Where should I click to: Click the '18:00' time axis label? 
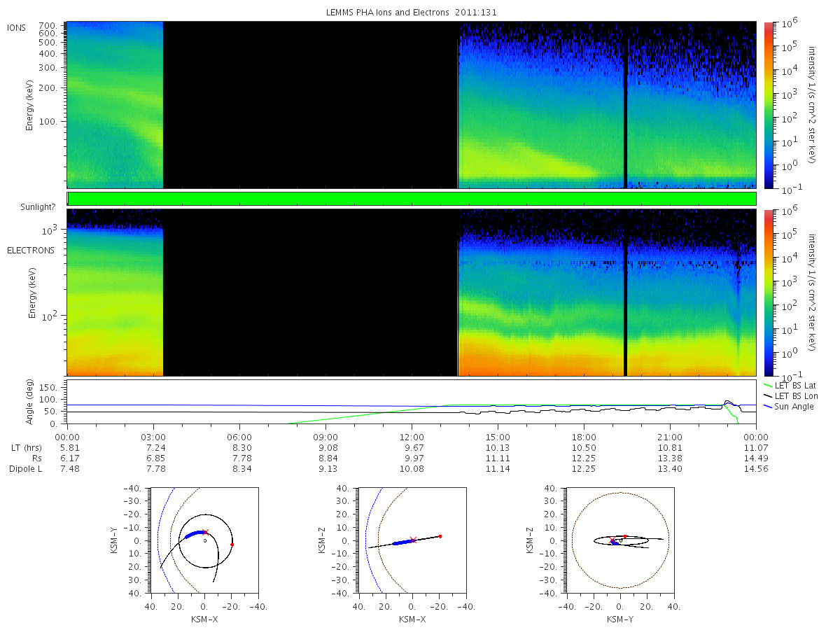pyautogui.click(x=584, y=436)
